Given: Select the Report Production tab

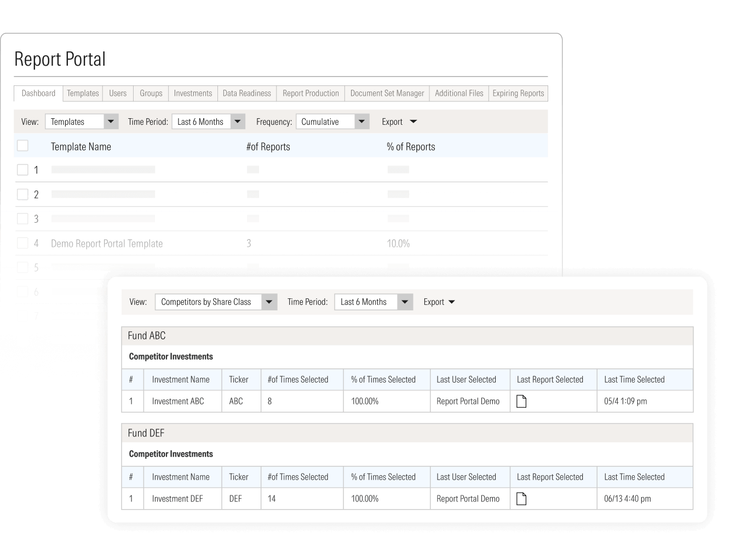Looking at the screenshot, I should click(x=311, y=93).
